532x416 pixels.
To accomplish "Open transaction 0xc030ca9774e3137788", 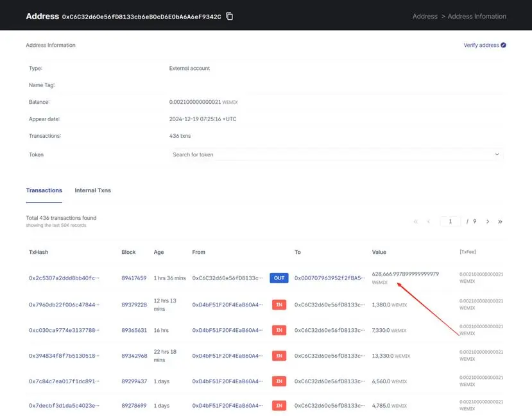I will click(x=64, y=330).
